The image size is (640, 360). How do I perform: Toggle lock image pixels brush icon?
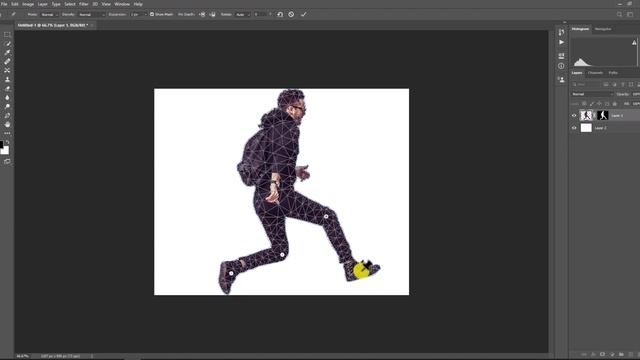pos(592,104)
